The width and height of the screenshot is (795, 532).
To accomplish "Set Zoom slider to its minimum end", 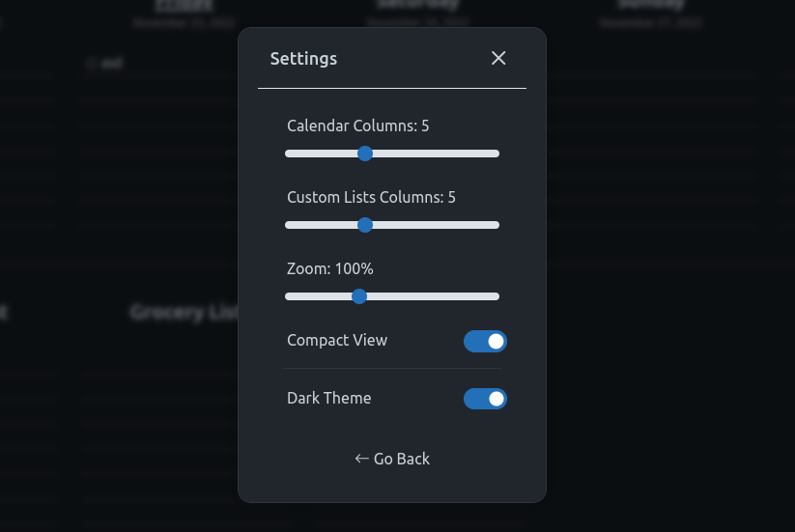I will 289,296.
